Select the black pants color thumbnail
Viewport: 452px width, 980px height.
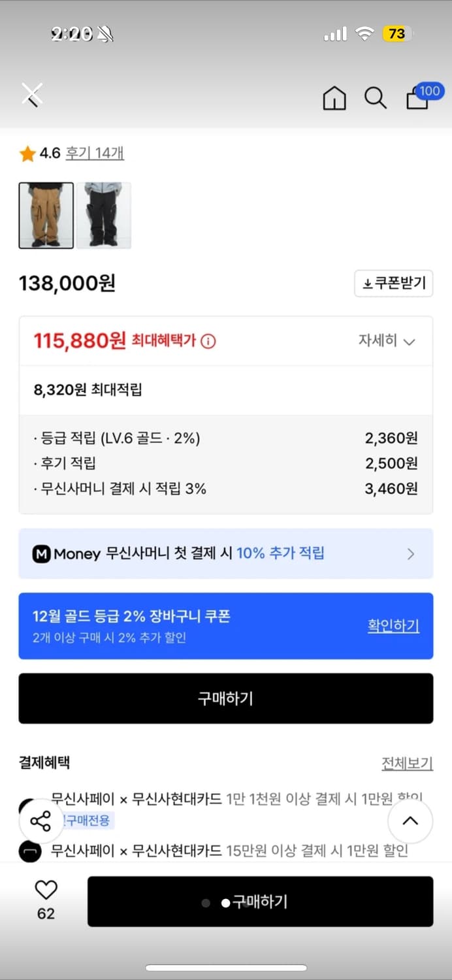(104, 216)
